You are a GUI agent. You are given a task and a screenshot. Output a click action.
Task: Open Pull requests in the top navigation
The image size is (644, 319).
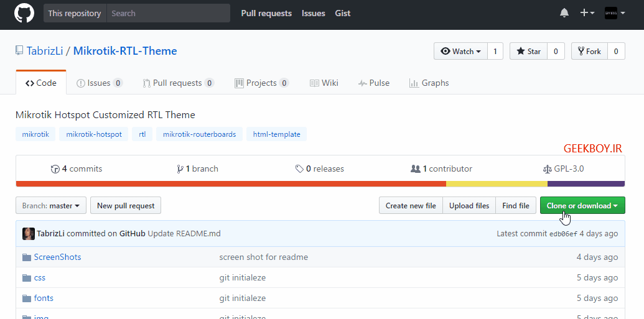266,14
